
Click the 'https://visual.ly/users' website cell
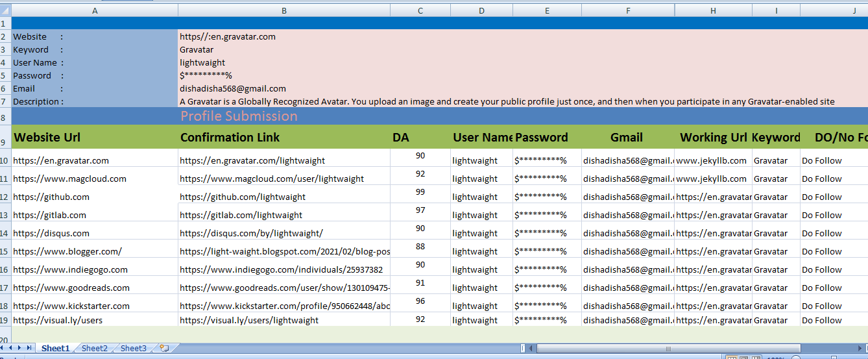tap(95, 319)
